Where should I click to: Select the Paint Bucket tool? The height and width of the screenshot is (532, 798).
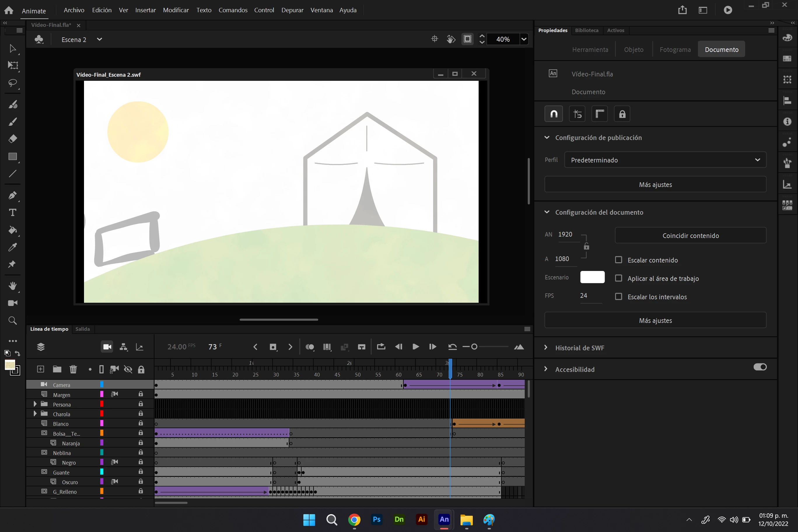(13, 230)
